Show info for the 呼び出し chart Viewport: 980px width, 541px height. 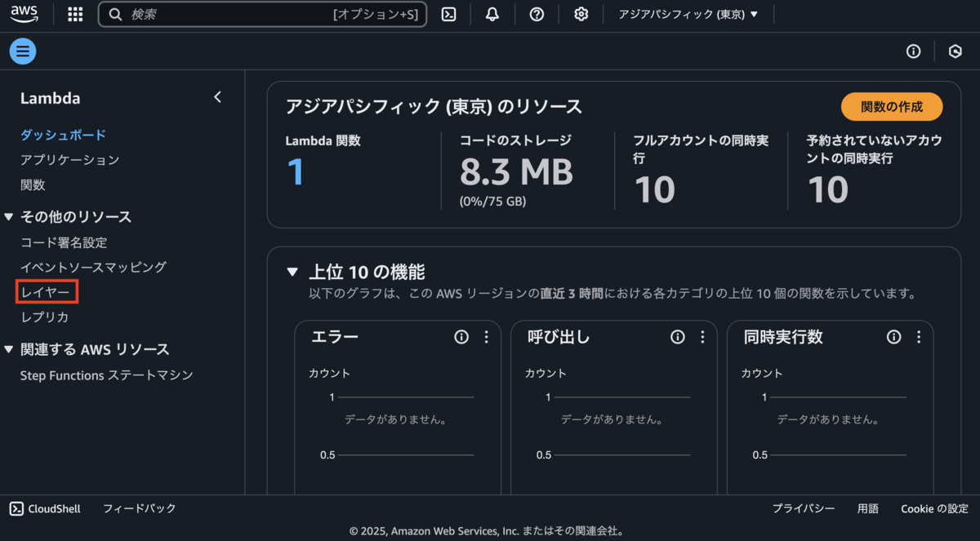(x=677, y=337)
